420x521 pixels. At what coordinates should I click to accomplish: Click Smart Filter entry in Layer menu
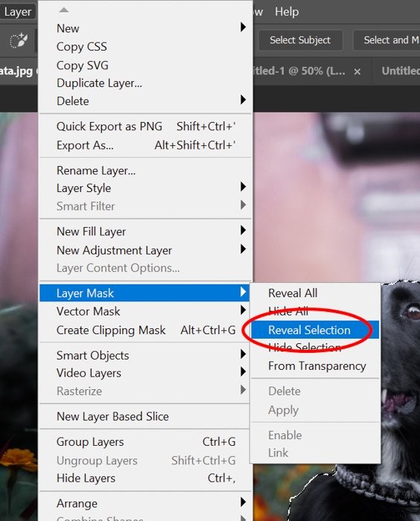coord(144,206)
